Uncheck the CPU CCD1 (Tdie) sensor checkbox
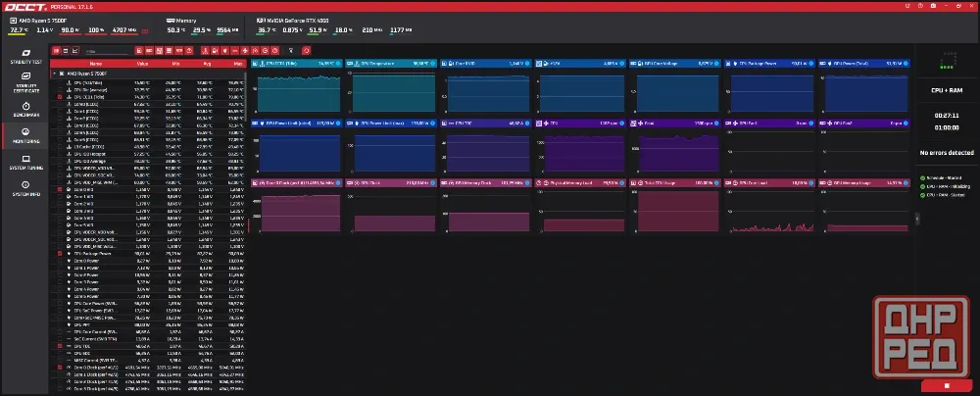Screen dimensions: 980x396 (60, 98)
